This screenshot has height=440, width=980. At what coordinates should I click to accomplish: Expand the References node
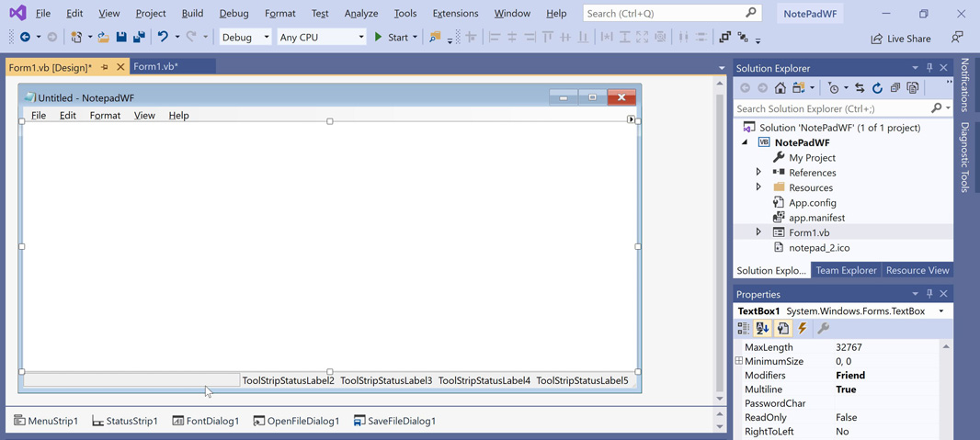(758, 173)
